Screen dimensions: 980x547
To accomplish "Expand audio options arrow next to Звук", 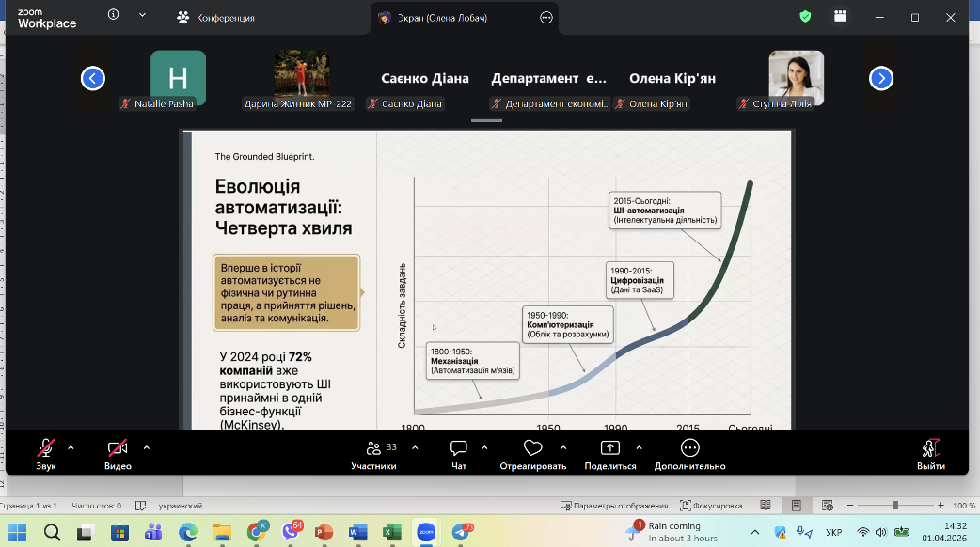I will pyautogui.click(x=71, y=447).
